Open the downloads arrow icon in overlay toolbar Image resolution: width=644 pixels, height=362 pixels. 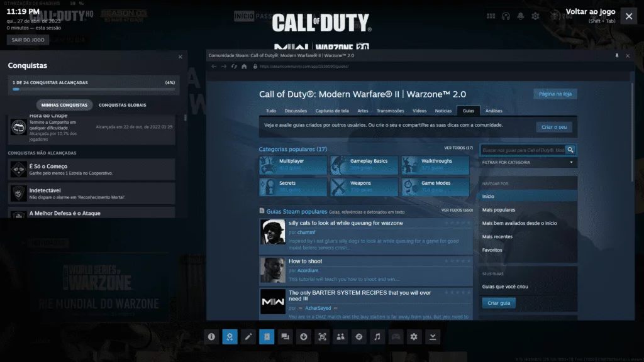coord(304,337)
